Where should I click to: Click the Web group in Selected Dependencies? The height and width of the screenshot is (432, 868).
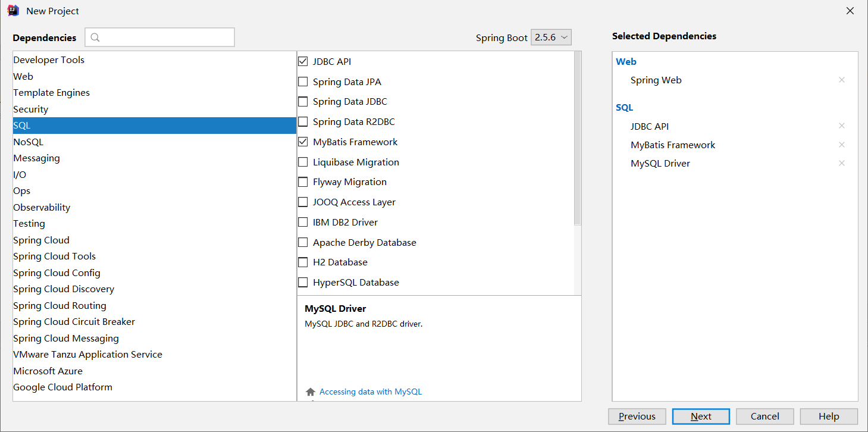pyautogui.click(x=626, y=62)
